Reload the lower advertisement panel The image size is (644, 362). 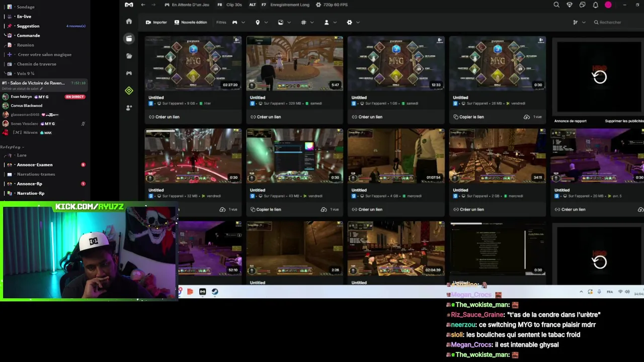(x=599, y=262)
